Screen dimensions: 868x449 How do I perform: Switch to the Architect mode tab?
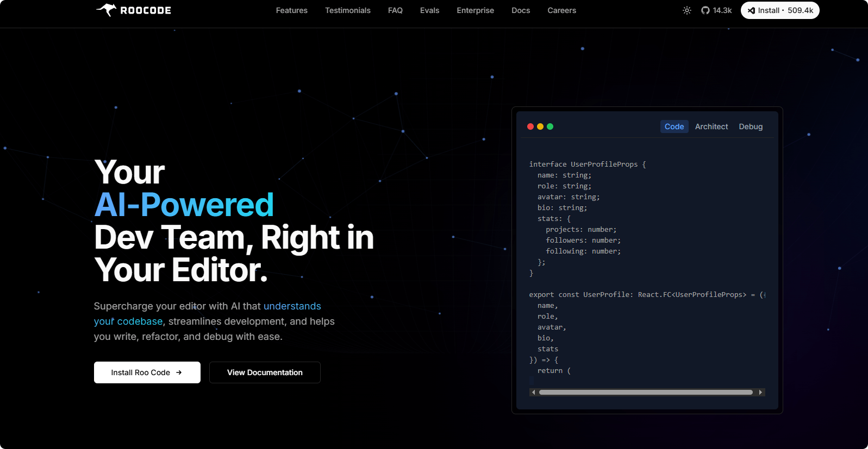[711, 127]
